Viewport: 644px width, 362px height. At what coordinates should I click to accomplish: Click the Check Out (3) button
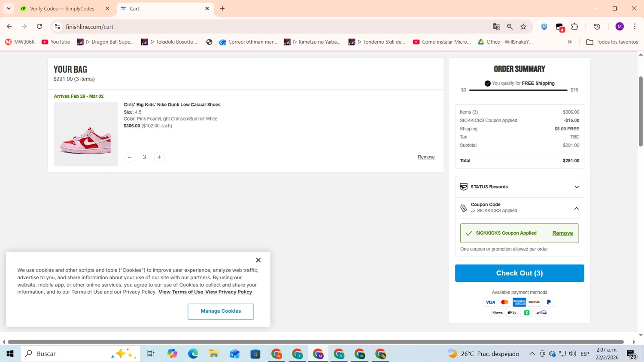(519, 273)
